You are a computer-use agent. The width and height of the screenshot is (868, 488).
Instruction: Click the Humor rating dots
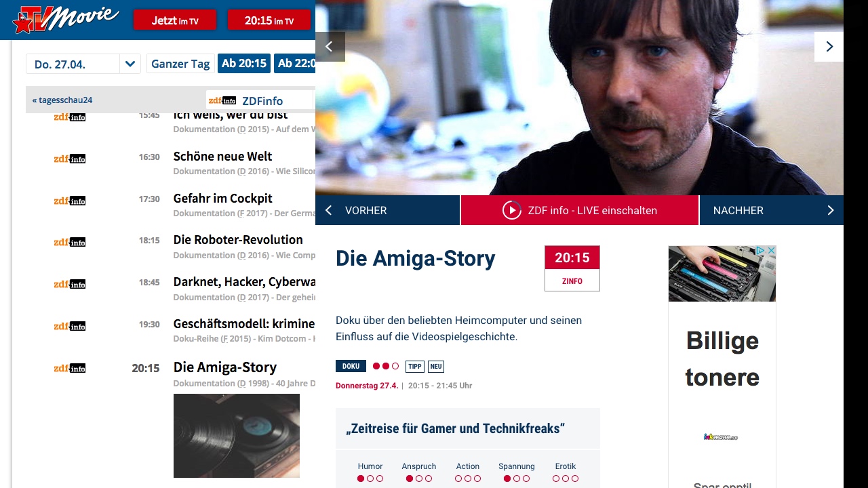tap(370, 479)
